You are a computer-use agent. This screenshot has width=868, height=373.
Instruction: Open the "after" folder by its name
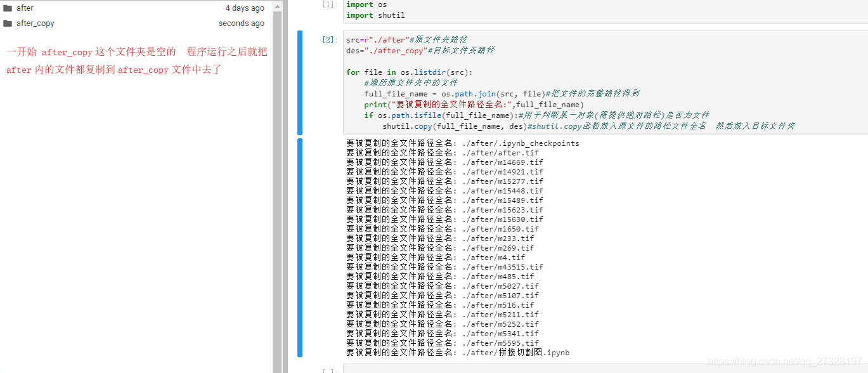point(25,8)
